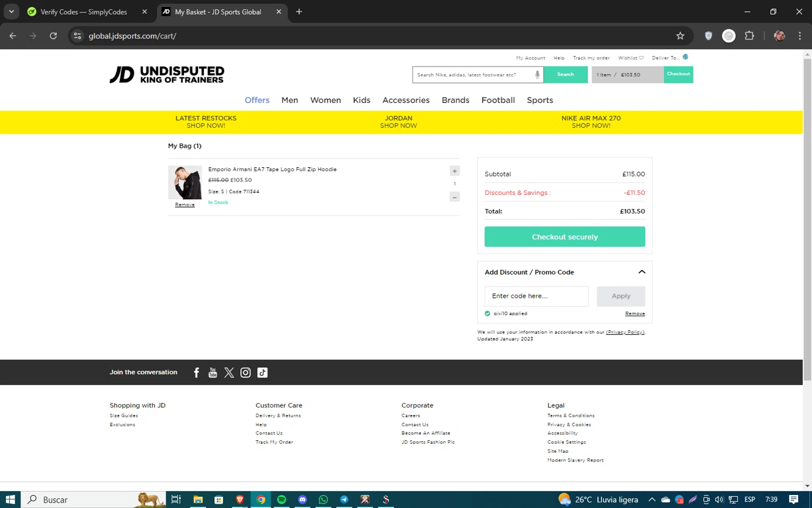This screenshot has height=508, width=812.
Task: Bookmark this page with the star icon
Action: point(680,36)
